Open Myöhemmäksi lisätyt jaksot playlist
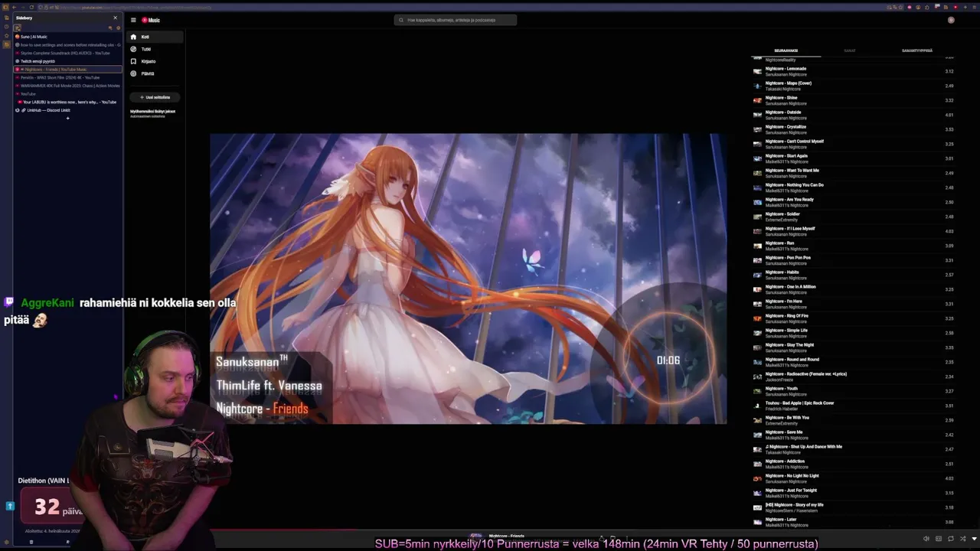Screen dimensions: 980x551 153,112
